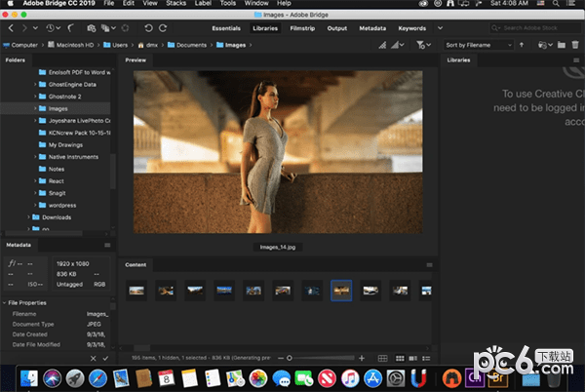Viewport: 585px width, 392px height.
Task: Open the parent or favorites chevron dropdown
Action: click(x=35, y=28)
